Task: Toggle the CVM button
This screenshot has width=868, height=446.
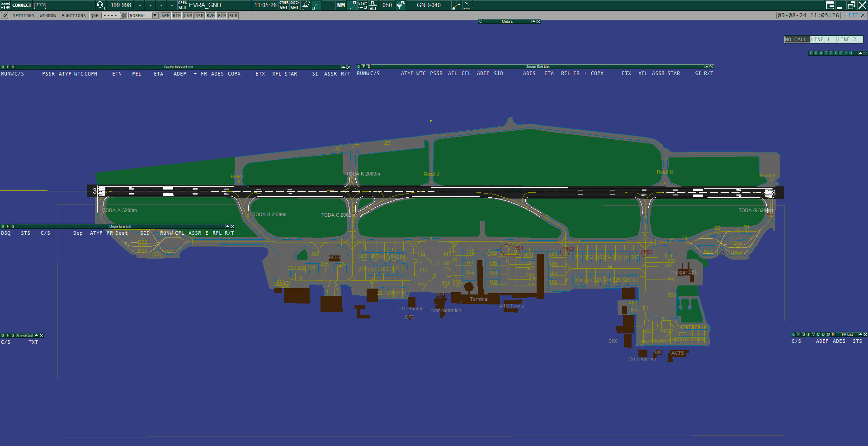Action: (x=188, y=15)
